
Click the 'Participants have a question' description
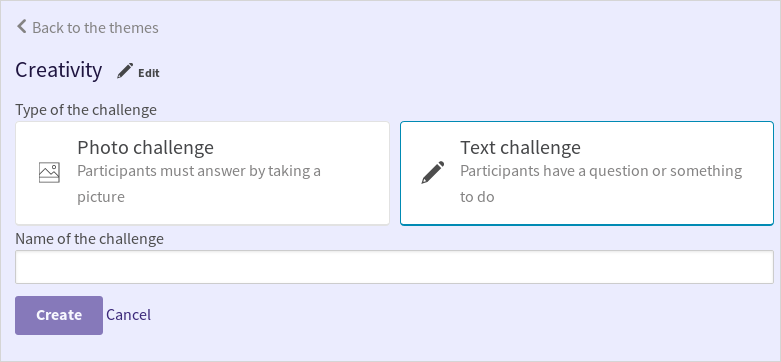click(x=601, y=184)
